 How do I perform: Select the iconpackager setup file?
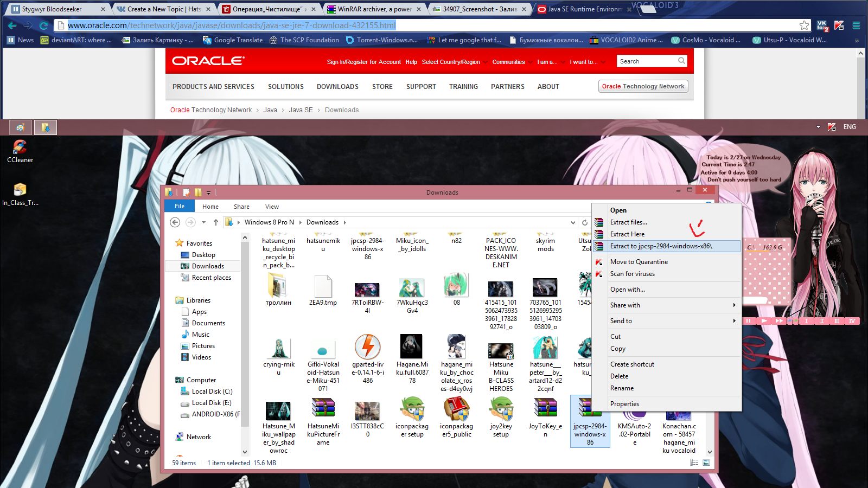coord(412,418)
